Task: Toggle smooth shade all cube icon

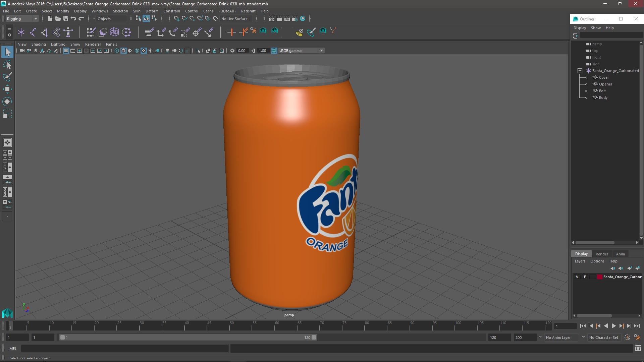Action: [123, 51]
